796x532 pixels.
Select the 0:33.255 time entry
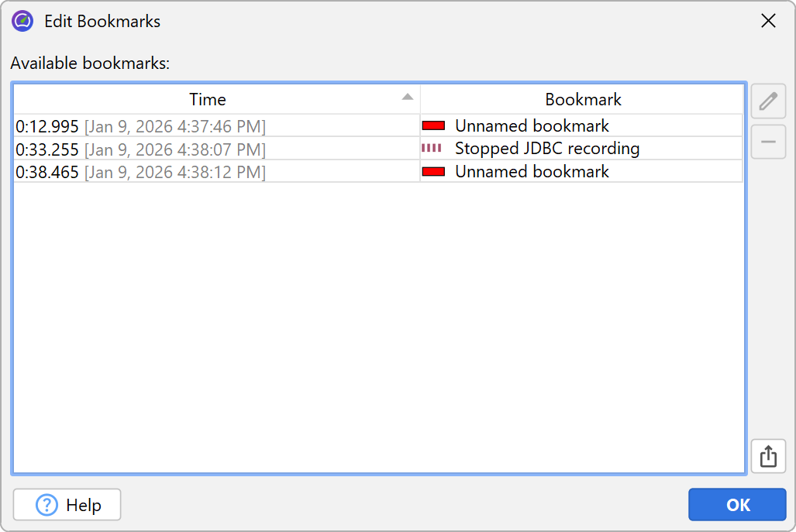coord(47,149)
